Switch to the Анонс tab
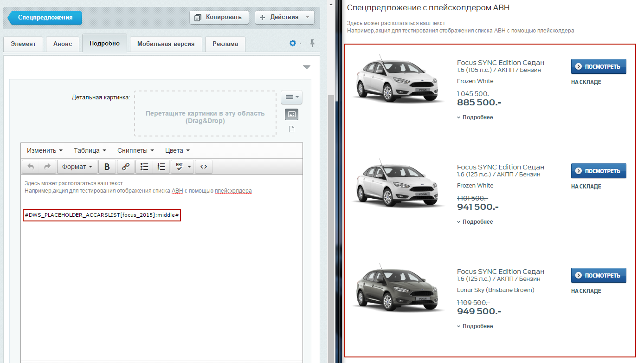 tap(63, 44)
